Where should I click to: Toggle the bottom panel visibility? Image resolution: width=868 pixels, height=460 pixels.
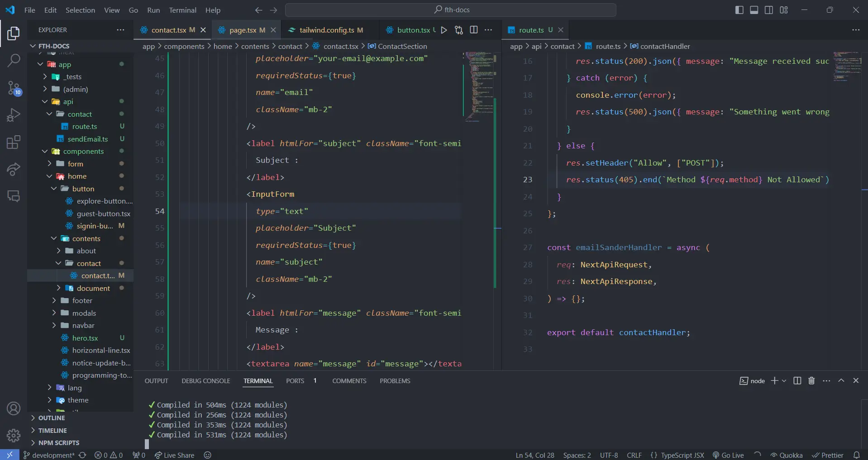[754, 9]
